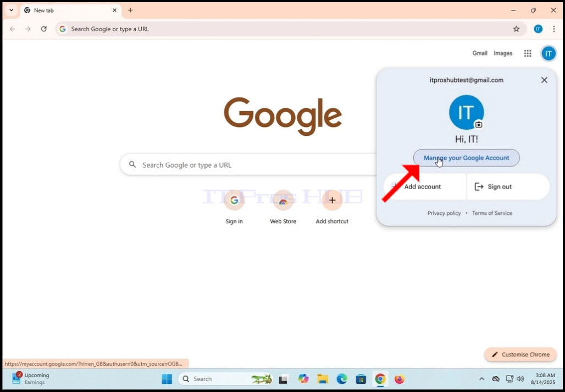The width and height of the screenshot is (565, 392).
Task: Open Chrome profile IT icon in toolbar
Action: (538, 29)
